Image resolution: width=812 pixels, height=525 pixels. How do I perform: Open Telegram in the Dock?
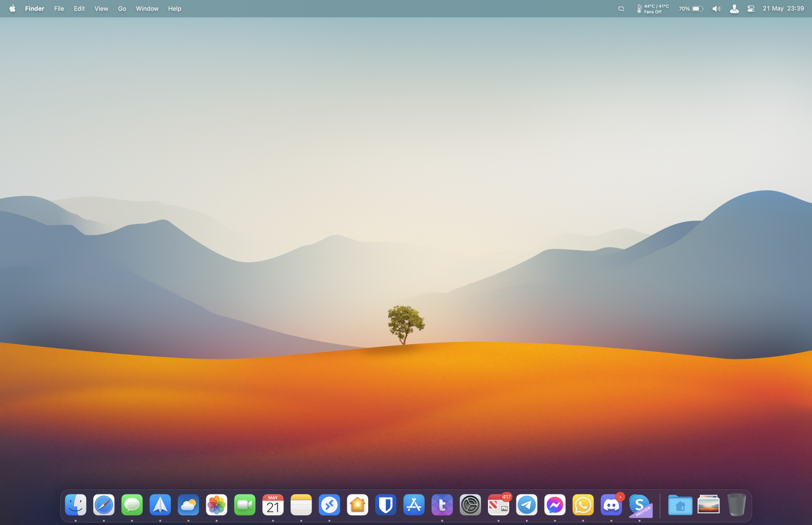[x=527, y=505]
